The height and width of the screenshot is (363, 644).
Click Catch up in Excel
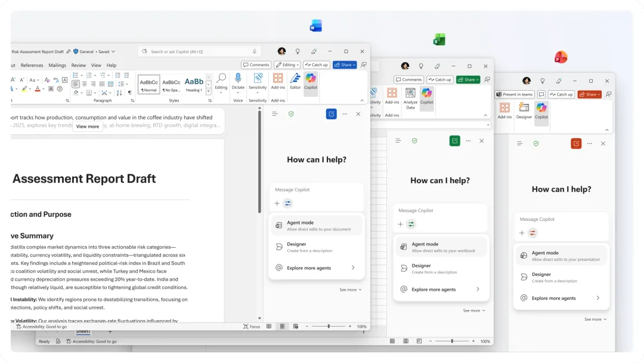click(x=440, y=80)
